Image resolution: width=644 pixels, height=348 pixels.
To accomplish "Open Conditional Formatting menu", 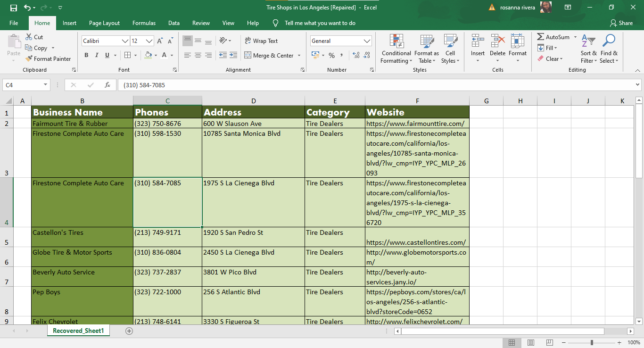I will (396, 49).
